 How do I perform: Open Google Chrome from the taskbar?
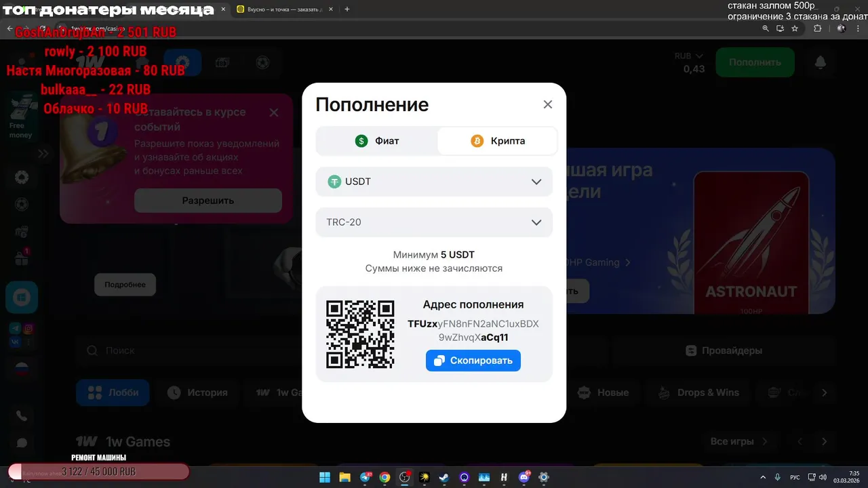click(x=384, y=477)
